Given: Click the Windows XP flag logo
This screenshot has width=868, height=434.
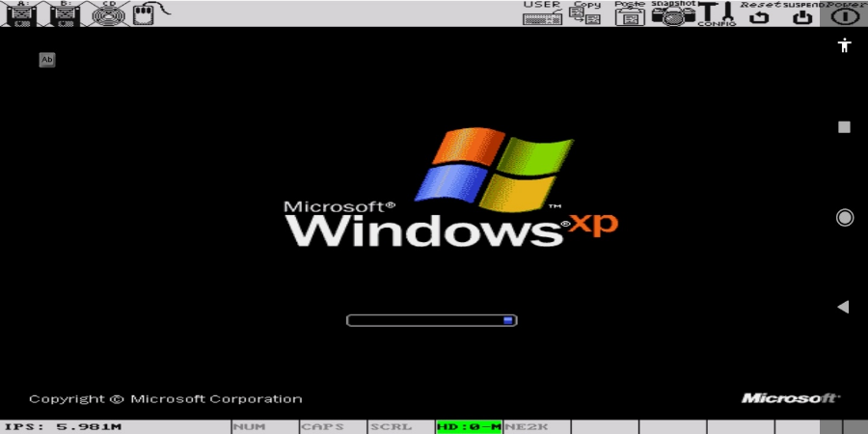Looking at the screenshot, I should (494, 170).
